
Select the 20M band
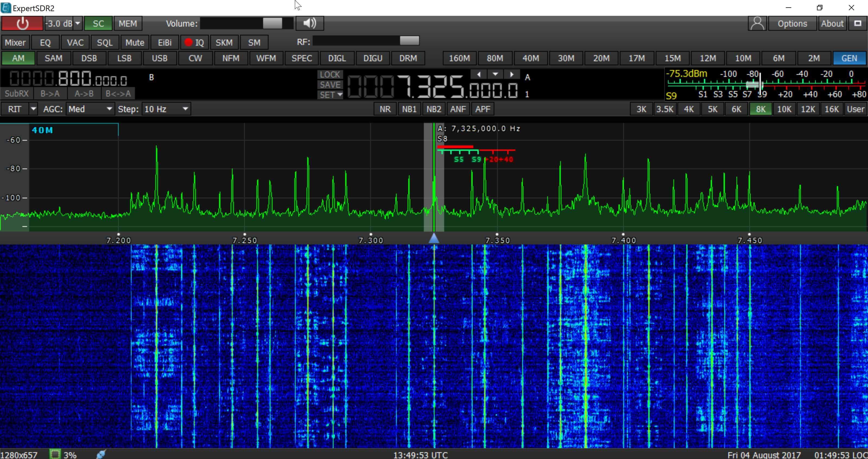601,58
